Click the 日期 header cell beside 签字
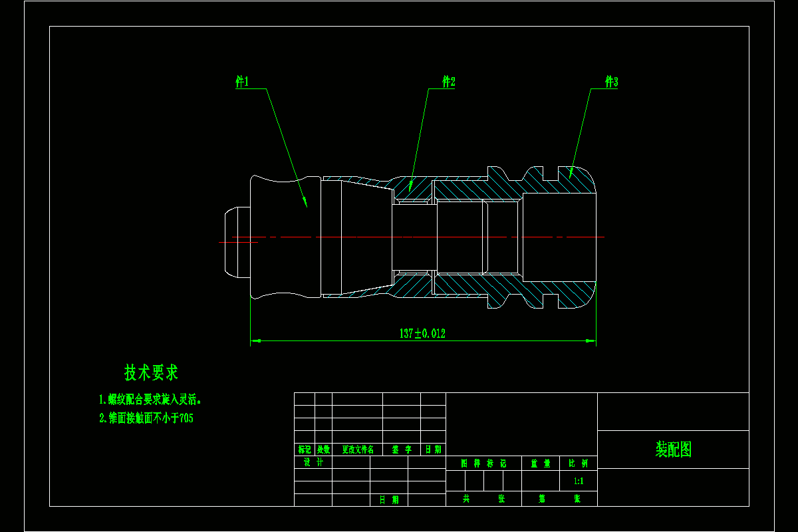This screenshot has width=798, height=532. (434, 450)
